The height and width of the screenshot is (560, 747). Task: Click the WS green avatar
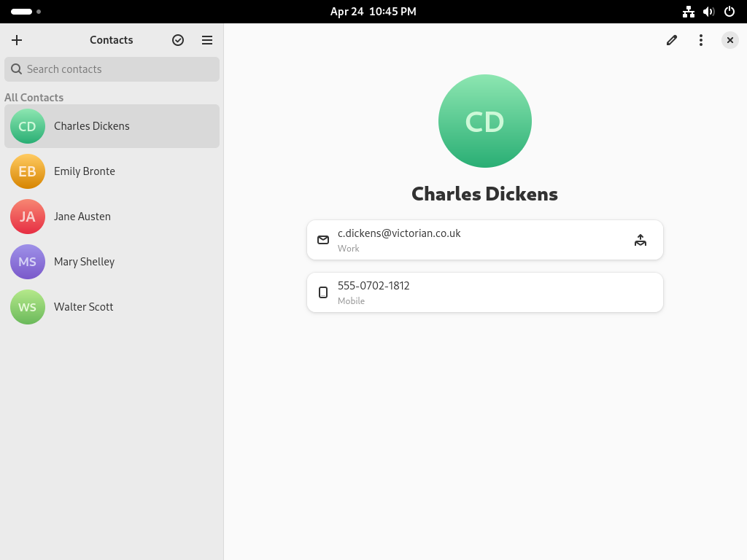click(28, 307)
